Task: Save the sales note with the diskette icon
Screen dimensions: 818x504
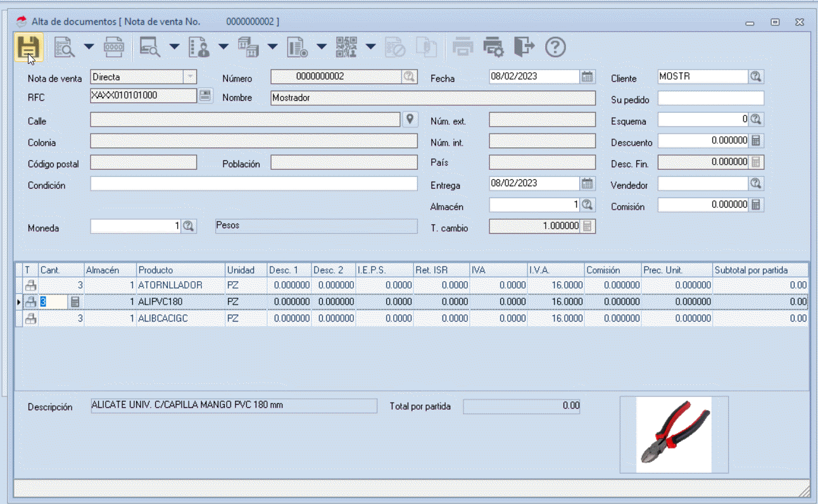Action: 29,47
